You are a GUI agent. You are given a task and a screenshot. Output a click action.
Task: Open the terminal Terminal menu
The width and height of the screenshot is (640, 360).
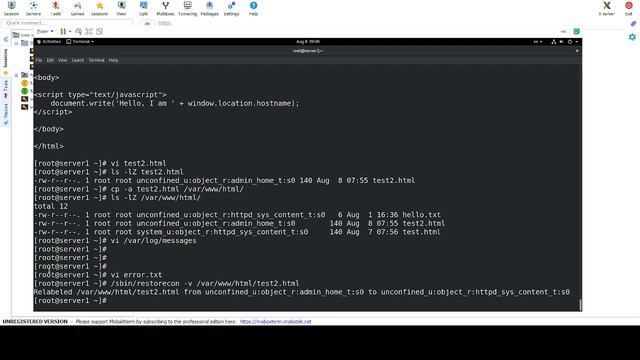[x=96, y=60]
